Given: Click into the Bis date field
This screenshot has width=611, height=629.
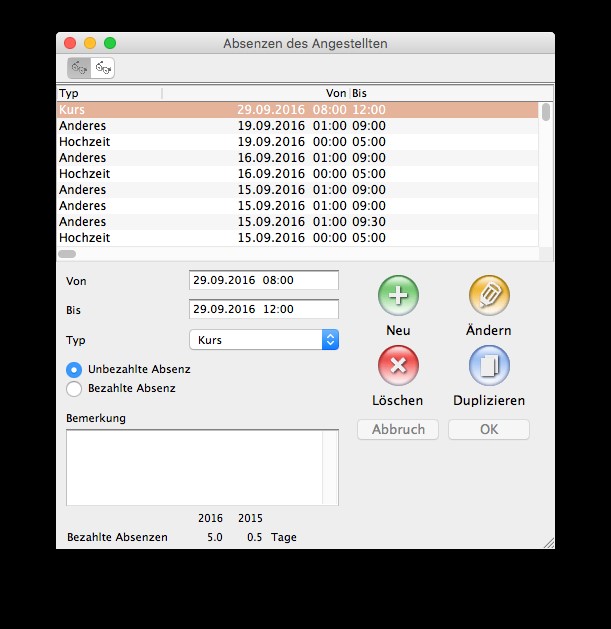Looking at the screenshot, I should 264,309.
